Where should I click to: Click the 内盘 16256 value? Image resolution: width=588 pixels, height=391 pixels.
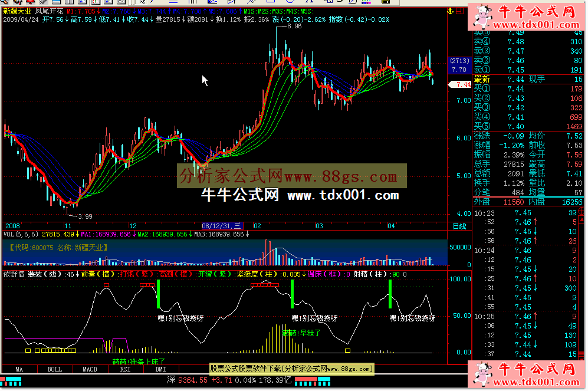[x=572, y=202]
